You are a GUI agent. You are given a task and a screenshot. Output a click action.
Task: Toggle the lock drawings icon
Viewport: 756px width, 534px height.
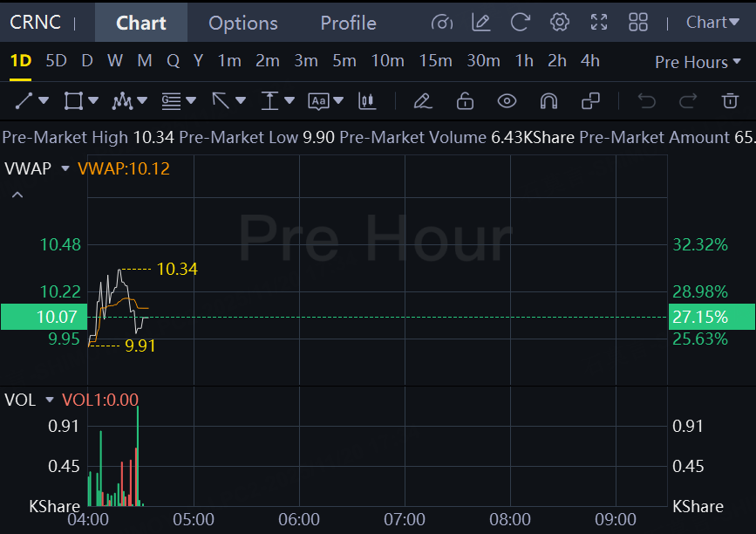click(465, 101)
